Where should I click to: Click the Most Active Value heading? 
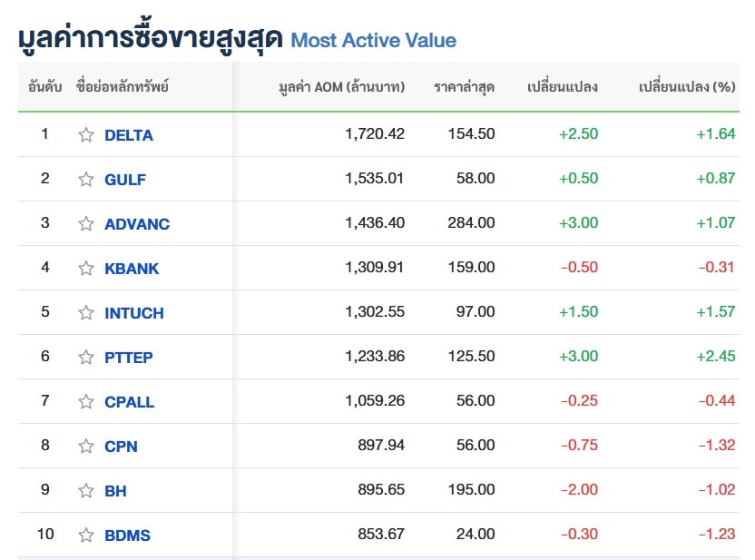coord(373,40)
